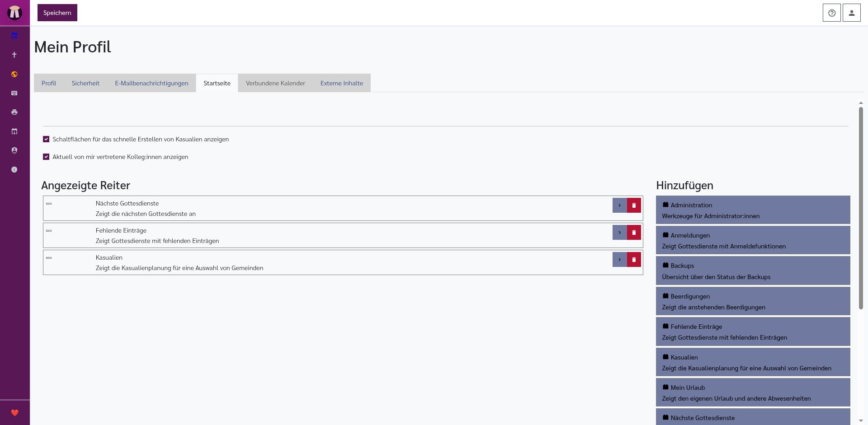868x425 pixels.
Task: Add the Beerdigungen tab
Action: (x=753, y=301)
